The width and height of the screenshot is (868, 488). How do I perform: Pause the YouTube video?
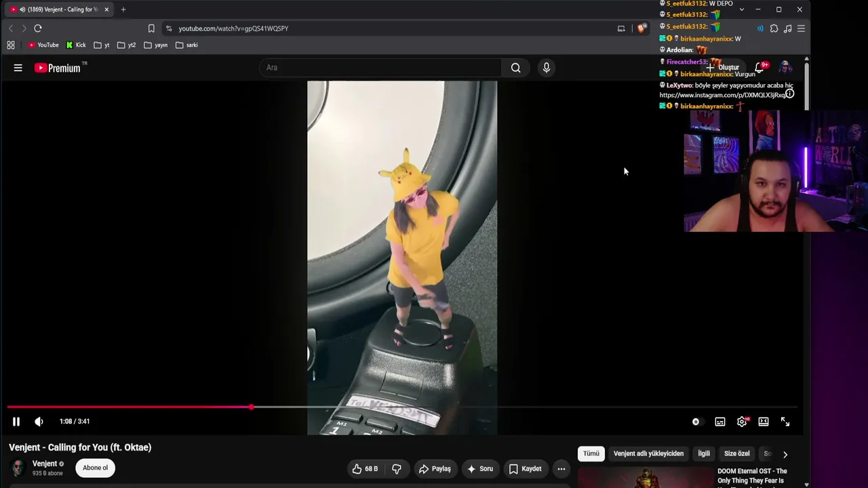[16, 422]
